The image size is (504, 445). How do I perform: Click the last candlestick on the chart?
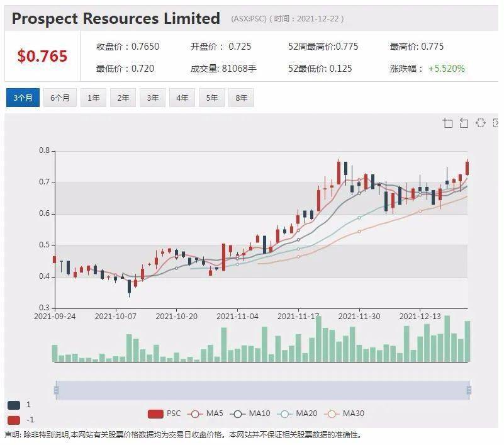(x=467, y=168)
